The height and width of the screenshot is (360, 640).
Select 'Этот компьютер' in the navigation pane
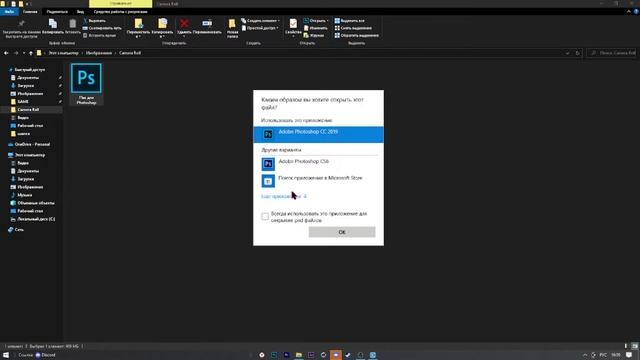pyautogui.click(x=30, y=155)
